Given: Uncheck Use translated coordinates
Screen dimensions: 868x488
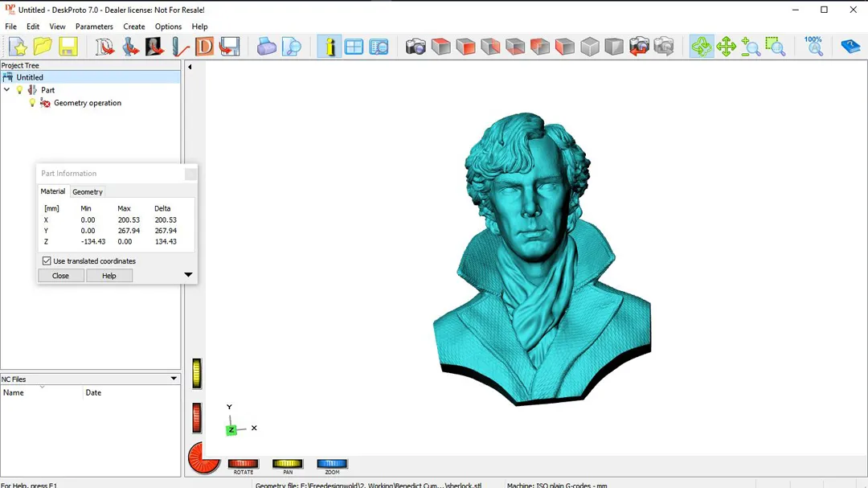Looking at the screenshot, I should click(x=47, y=261).
